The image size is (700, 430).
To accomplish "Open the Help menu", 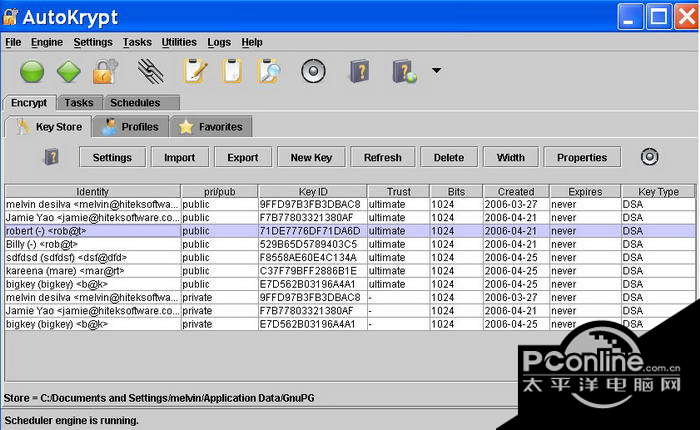I will [x=252, y=42].
